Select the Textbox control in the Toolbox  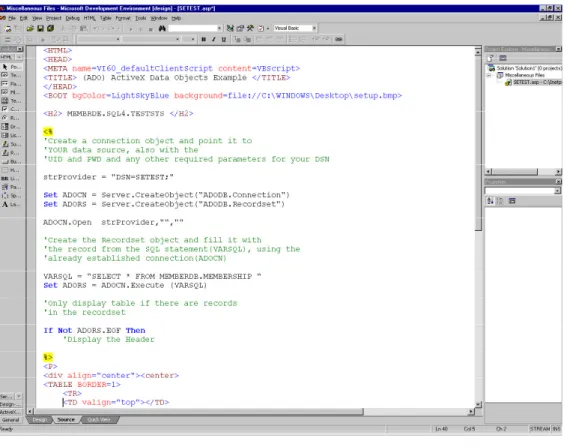(x=12, y=75)
